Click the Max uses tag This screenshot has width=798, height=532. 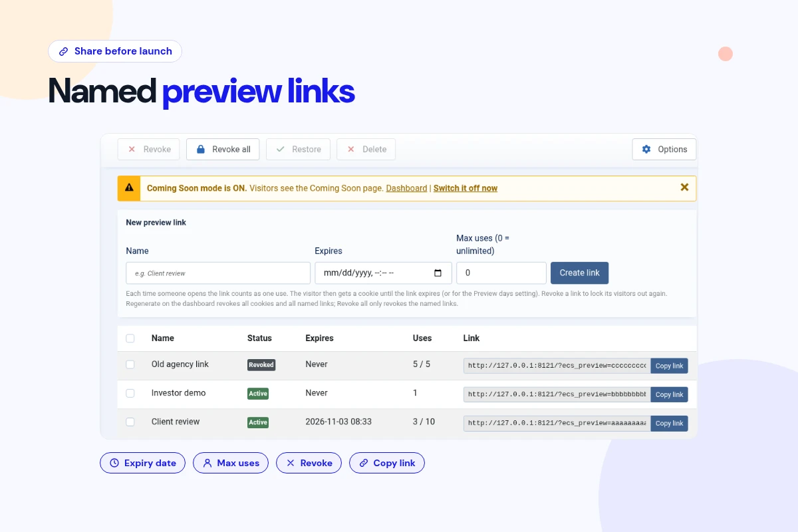point(231,463)
